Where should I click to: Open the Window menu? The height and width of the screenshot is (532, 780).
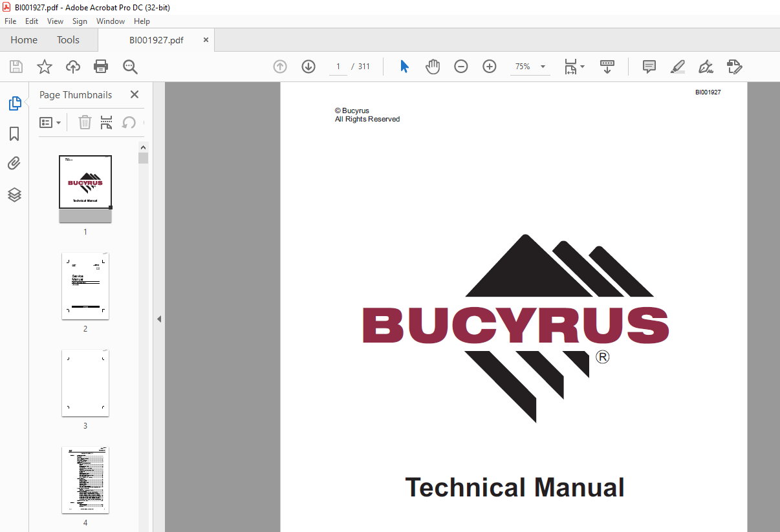point(111,21)
